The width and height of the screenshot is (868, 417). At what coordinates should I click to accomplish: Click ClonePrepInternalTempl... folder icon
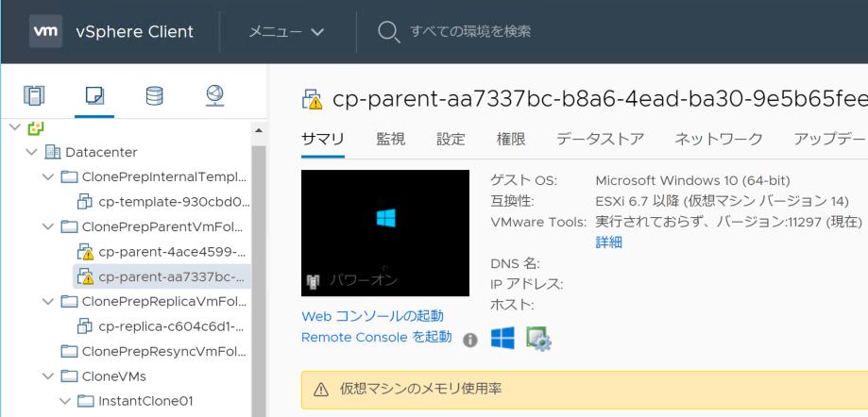coord(69,177)
